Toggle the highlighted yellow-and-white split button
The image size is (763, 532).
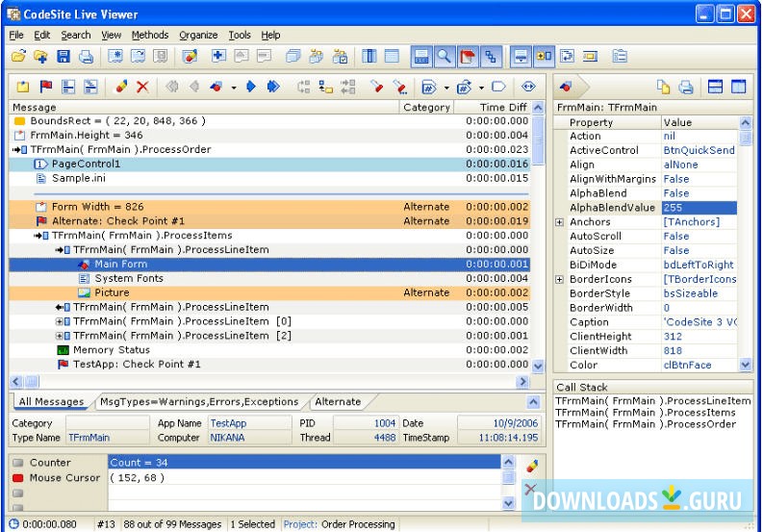544,57
